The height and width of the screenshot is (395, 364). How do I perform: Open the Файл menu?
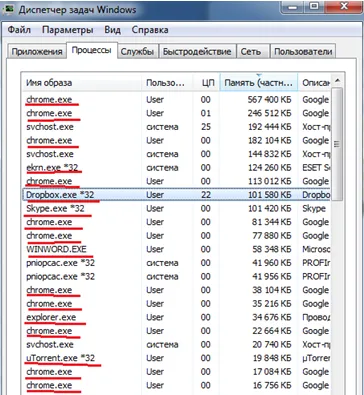[19, 30]
